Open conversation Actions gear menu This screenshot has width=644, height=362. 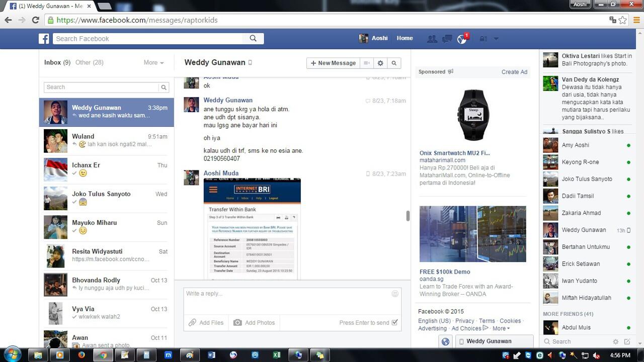380,63
